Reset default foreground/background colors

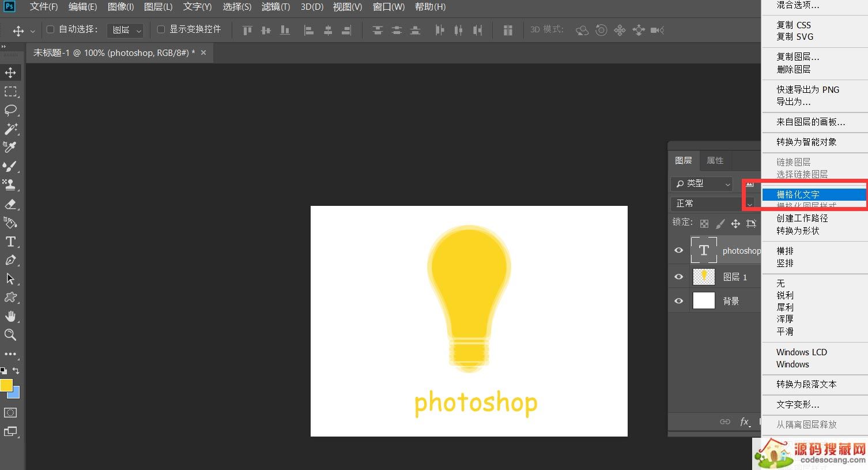click(x=4, y=370)
